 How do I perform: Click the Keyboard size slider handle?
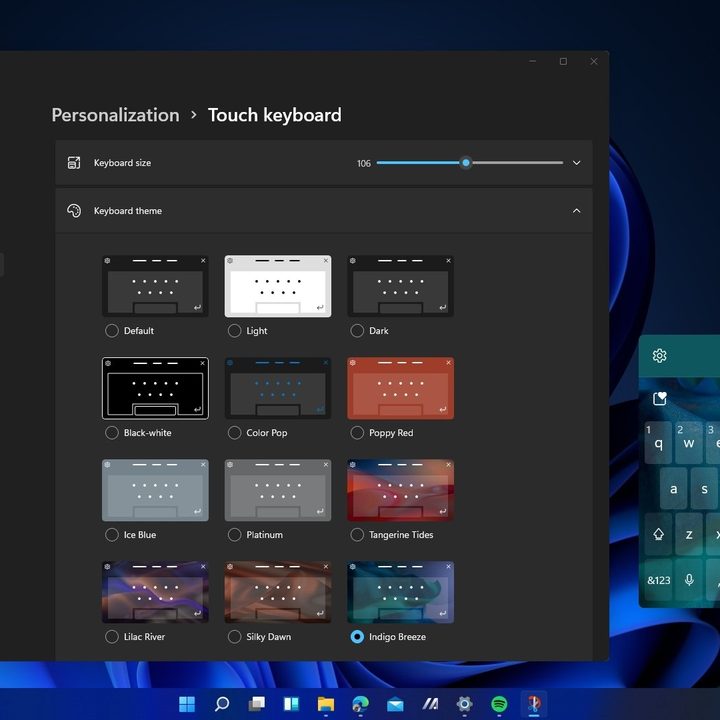466,163
